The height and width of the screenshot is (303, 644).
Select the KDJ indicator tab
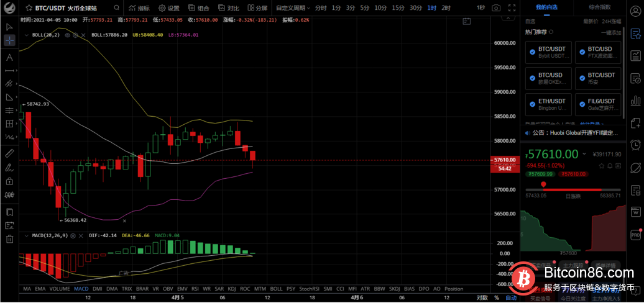(232, 289)
